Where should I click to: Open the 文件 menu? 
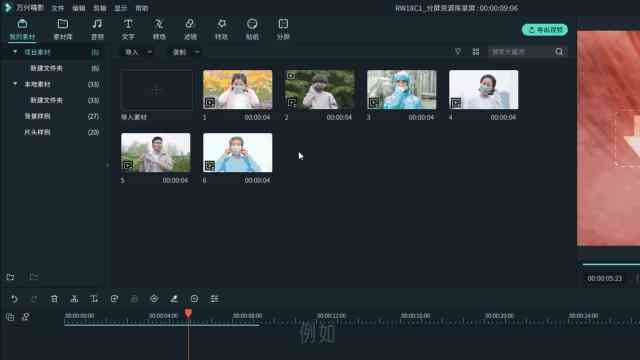tap(58, 8)
